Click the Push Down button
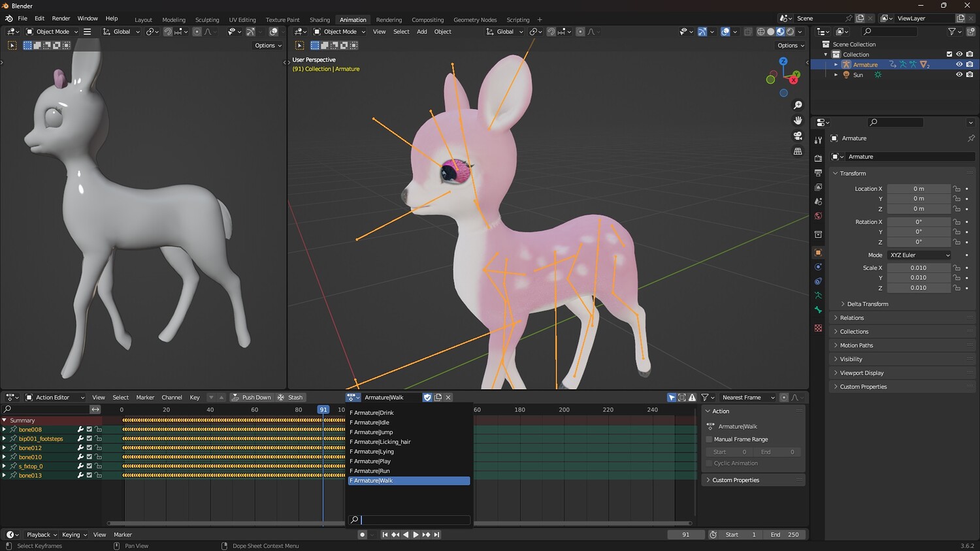Image resolution: width=980 pixels, height=551 pixels. (251, 397)
